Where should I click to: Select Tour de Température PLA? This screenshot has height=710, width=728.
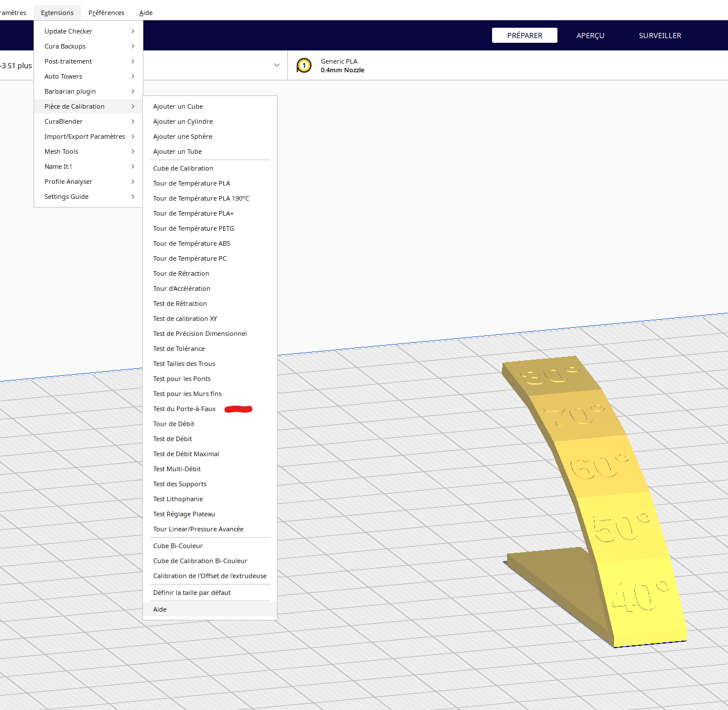click(x=210, y=183)
